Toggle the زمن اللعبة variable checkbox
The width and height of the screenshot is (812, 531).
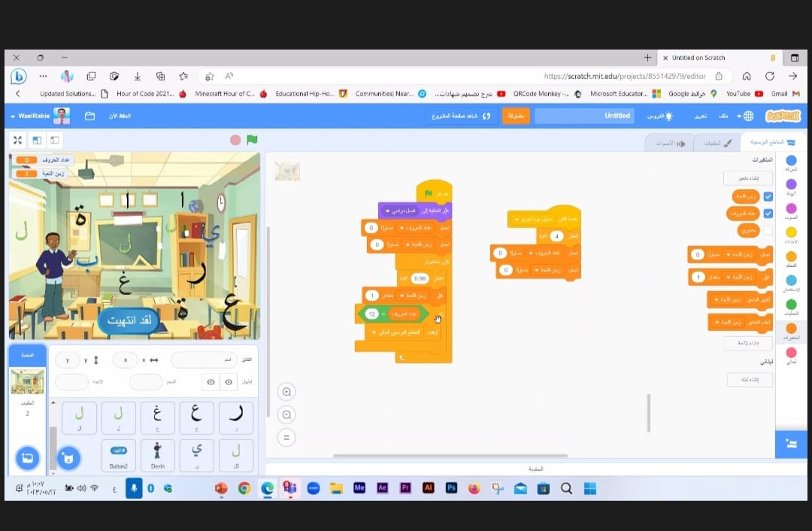(x=768, y=196)
